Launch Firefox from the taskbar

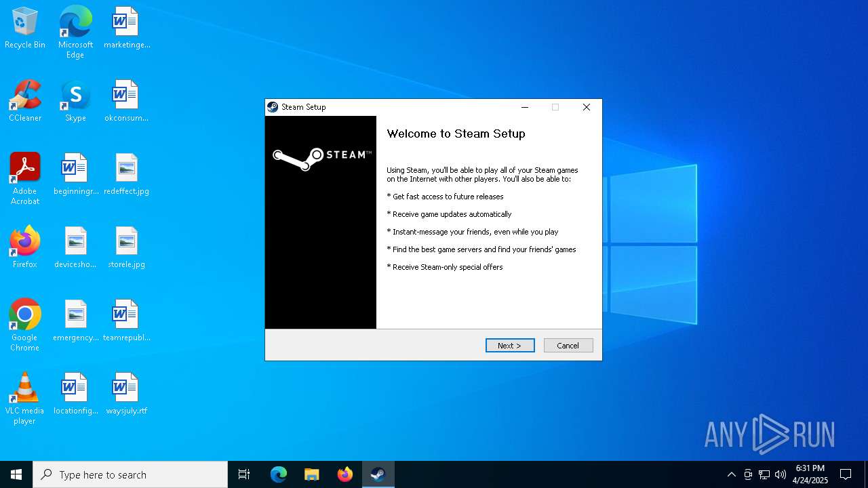pos(345,474)
